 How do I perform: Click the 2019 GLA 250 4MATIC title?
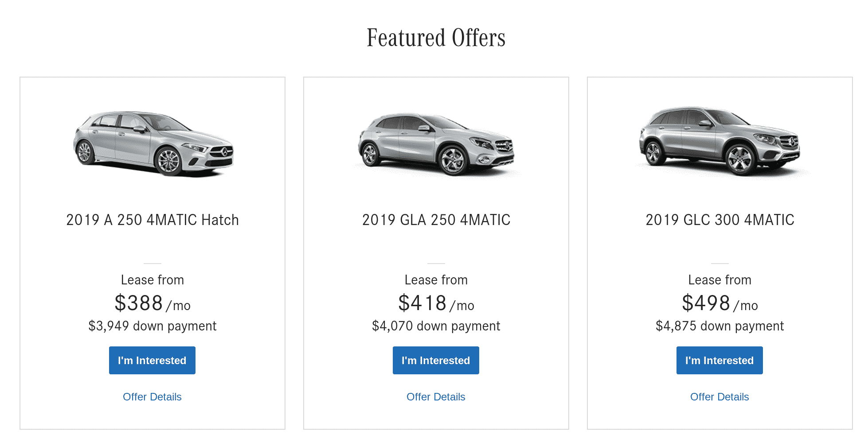point(436,220)
